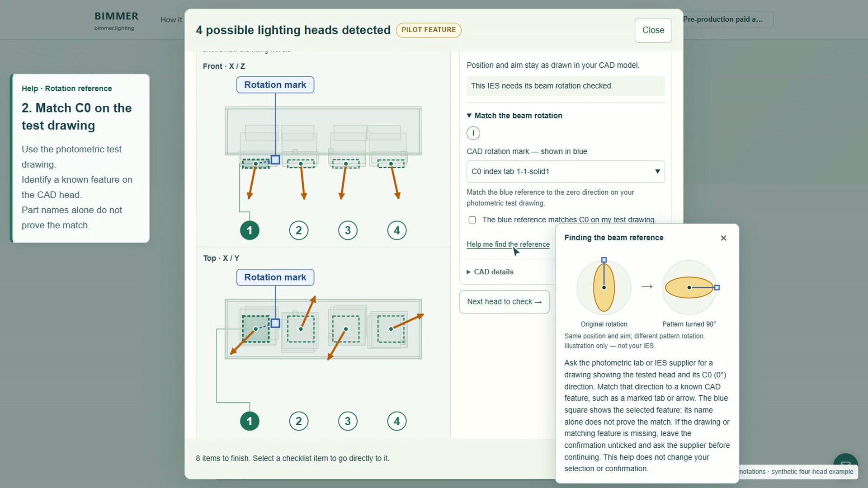868x488 pixels.
Task: Click the PILOT FEATURE badge
Action: click(x=429, y=30)
